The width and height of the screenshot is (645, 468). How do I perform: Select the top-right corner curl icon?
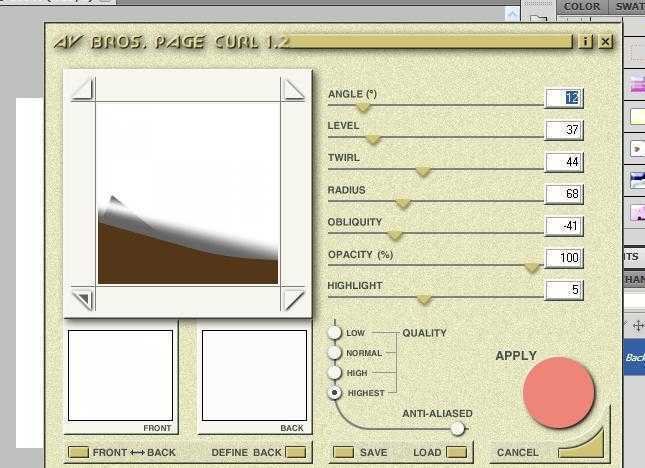point(293,89)
